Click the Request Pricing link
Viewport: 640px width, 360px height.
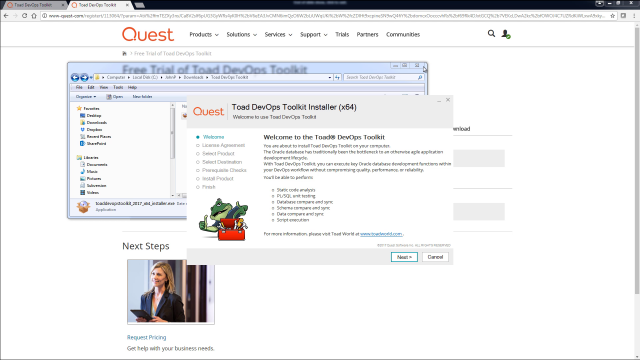click(147, 338)
